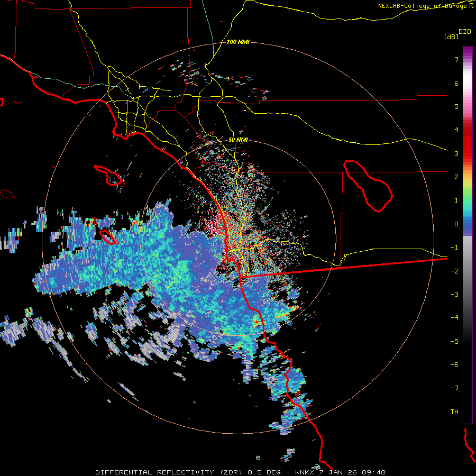Click the 7 JAN 26 date stamp
This screenshot has height=476, width=476.
pyautogui.click(x=339, y=472)
